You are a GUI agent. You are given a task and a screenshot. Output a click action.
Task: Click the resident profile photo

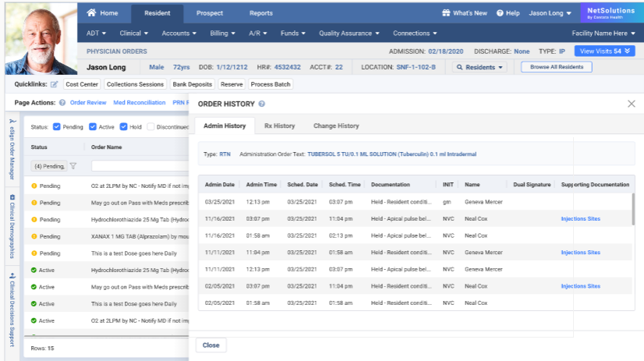tap(41, 38)
